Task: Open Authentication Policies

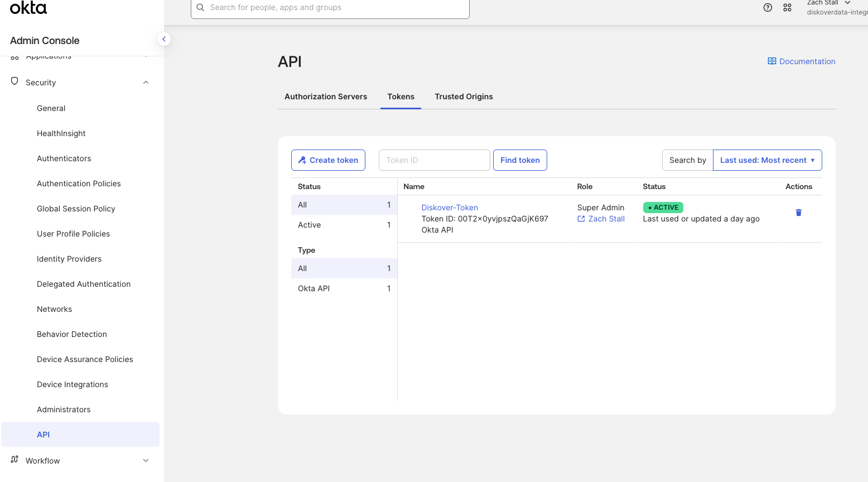Action: click(x=79, y=184)
